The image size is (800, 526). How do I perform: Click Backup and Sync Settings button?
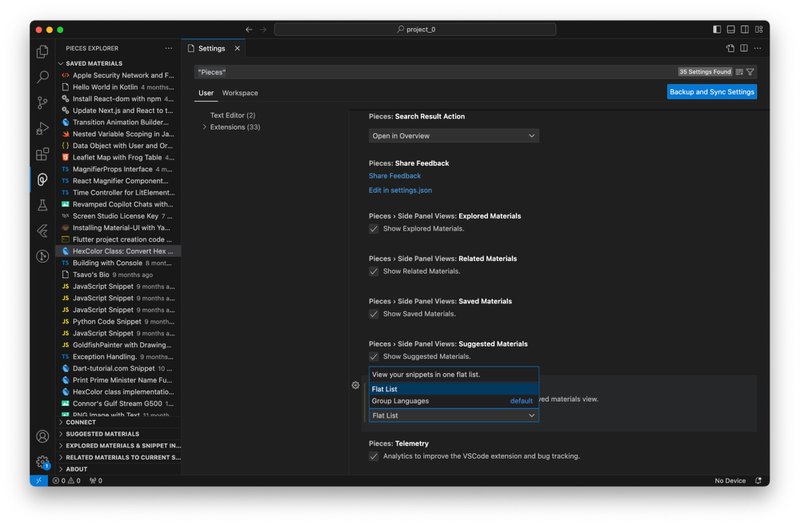[x=712, y=92]
